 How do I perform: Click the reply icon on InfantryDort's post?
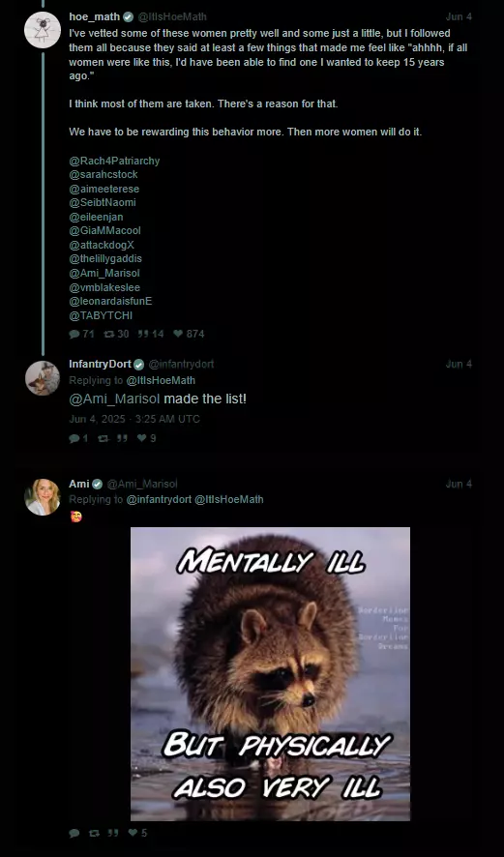point(74,438)
